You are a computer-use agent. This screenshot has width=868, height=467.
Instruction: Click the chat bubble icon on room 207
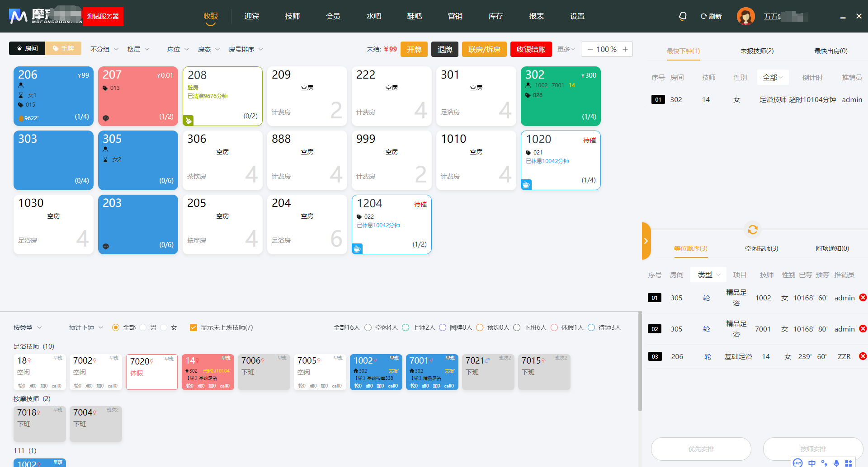coord(106,118)
